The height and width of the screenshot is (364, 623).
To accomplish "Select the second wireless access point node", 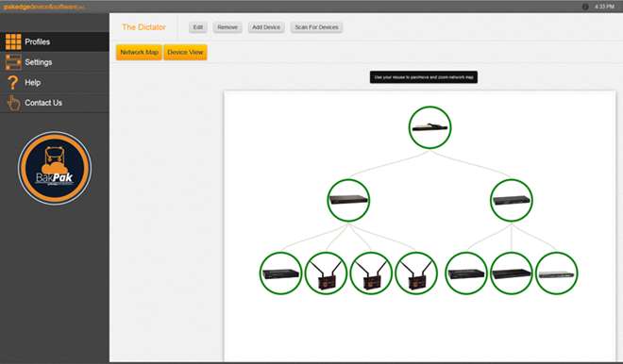I will pos(371,273).
